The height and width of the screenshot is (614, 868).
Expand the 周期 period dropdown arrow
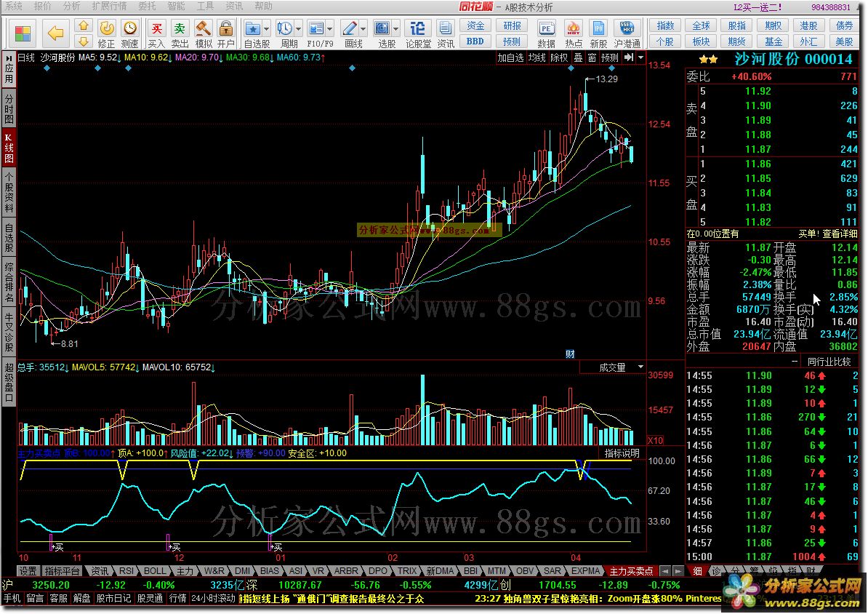point(299,28)
